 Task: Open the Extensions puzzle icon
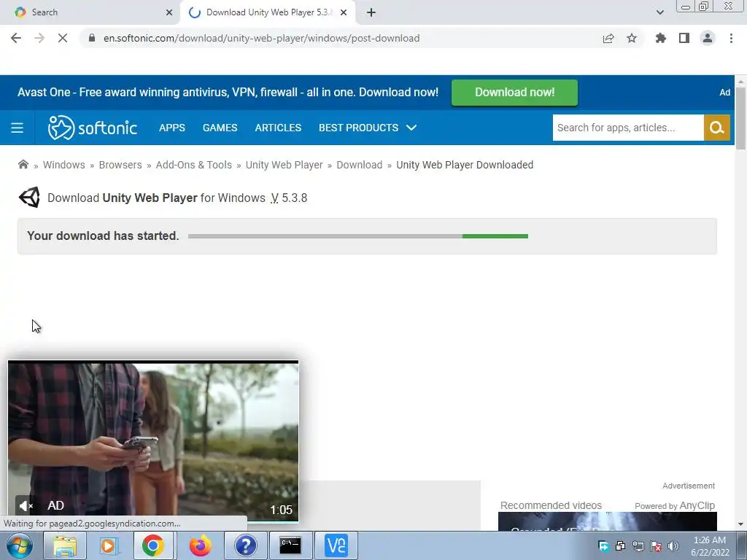coord(661,38)
